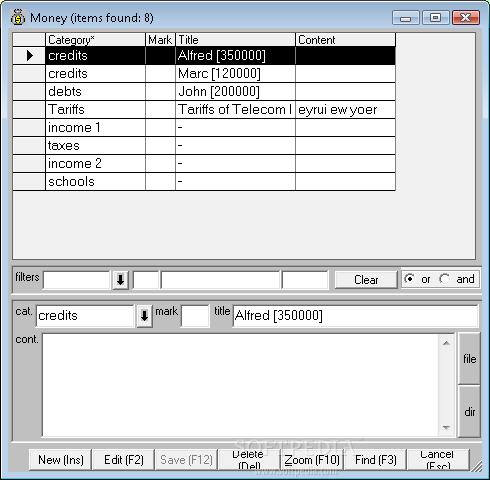Sort by the Category* column header
The image size is (490, 480).
(95, 40)
